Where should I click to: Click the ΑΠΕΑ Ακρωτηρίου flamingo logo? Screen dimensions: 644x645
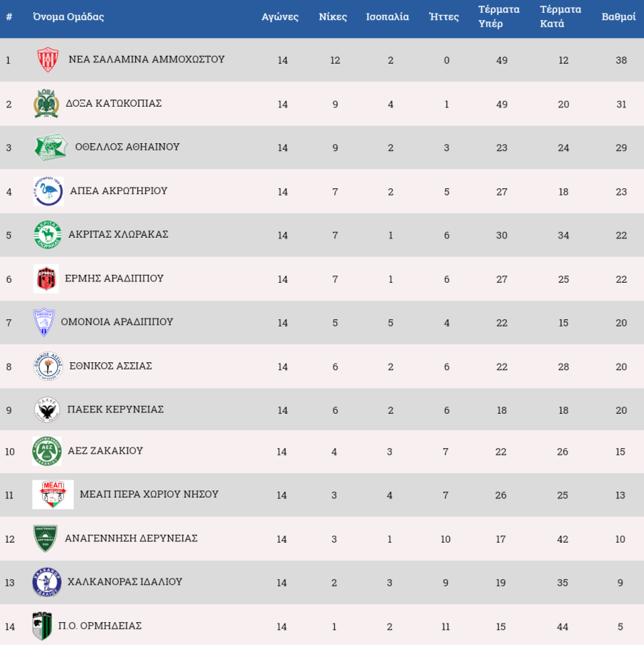pyautogui.click(x=48, y=191)
